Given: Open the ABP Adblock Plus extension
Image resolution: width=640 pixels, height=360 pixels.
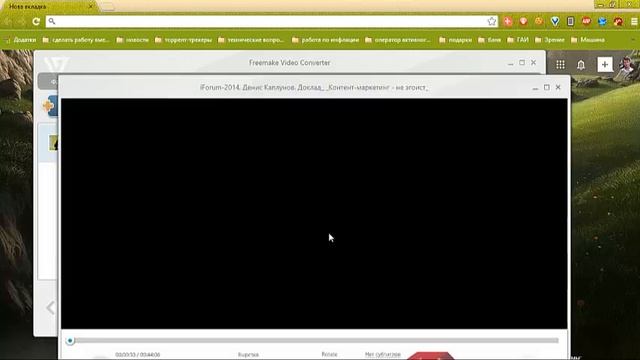Looking at the screenshot, I should click(586, 21).
